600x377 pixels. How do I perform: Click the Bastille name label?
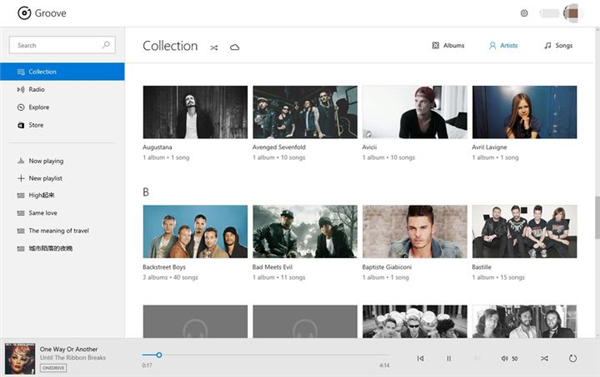(481, 267)
